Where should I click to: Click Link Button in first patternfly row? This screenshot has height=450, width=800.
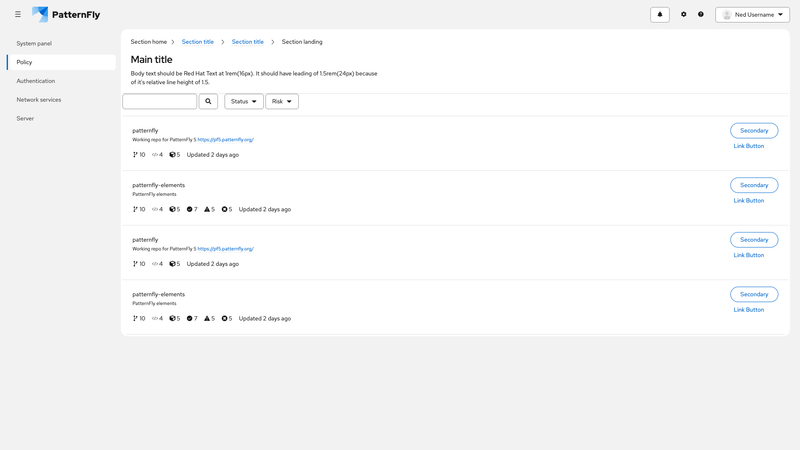(748, 146)
